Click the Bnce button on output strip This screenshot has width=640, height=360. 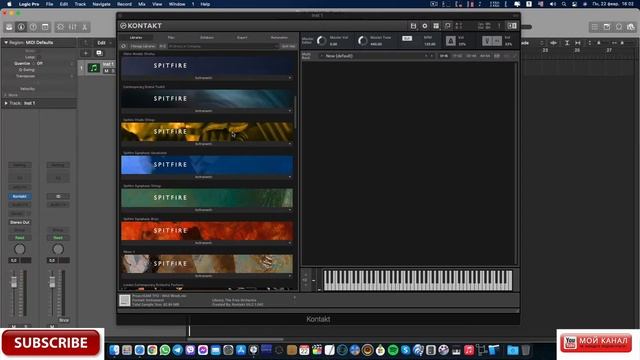64,320
